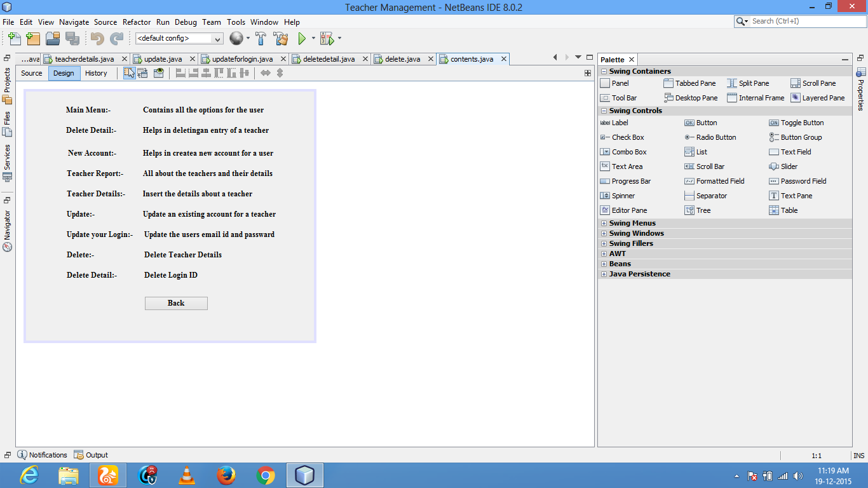Click the Clean and Build hammer-broom icon
868x488 pixels.
point(280,38)
